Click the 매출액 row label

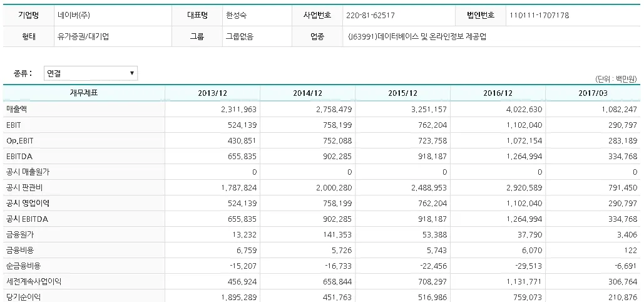(x=18, y=109)
